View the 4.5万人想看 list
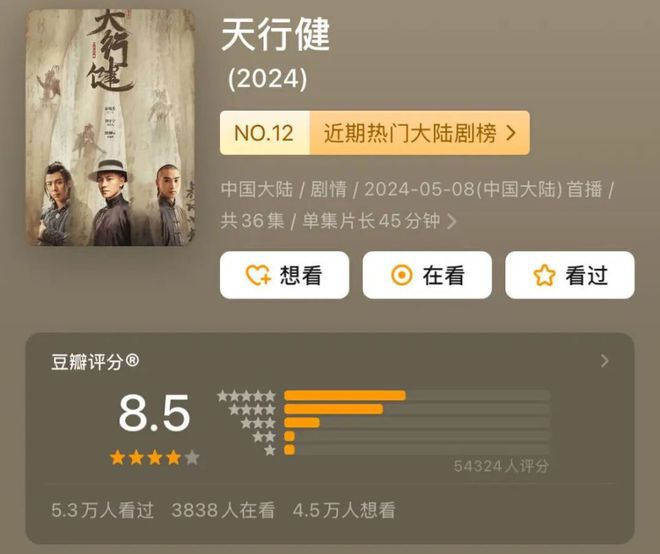The height and width of the screenshot is (554, 660). [x=344, y=510]
